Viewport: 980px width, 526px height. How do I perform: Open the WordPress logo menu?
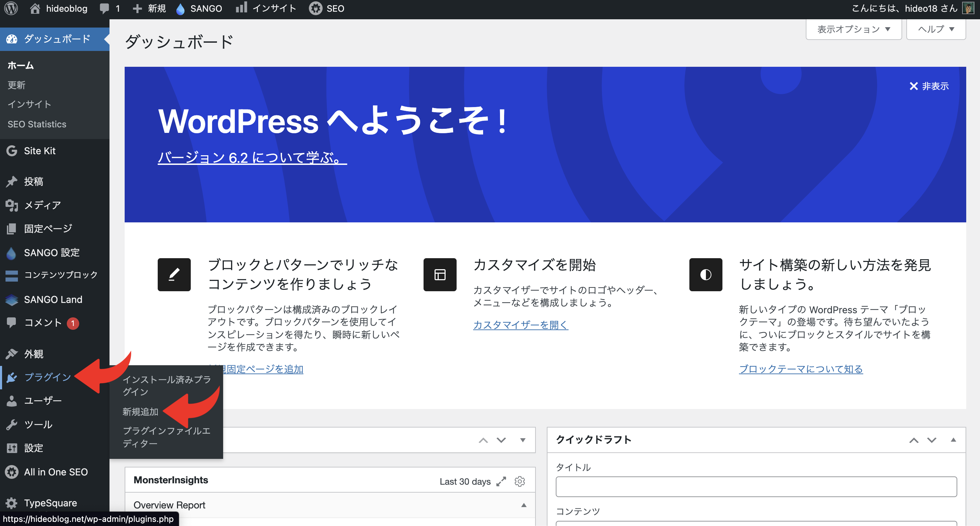click(x=11, y=8)
